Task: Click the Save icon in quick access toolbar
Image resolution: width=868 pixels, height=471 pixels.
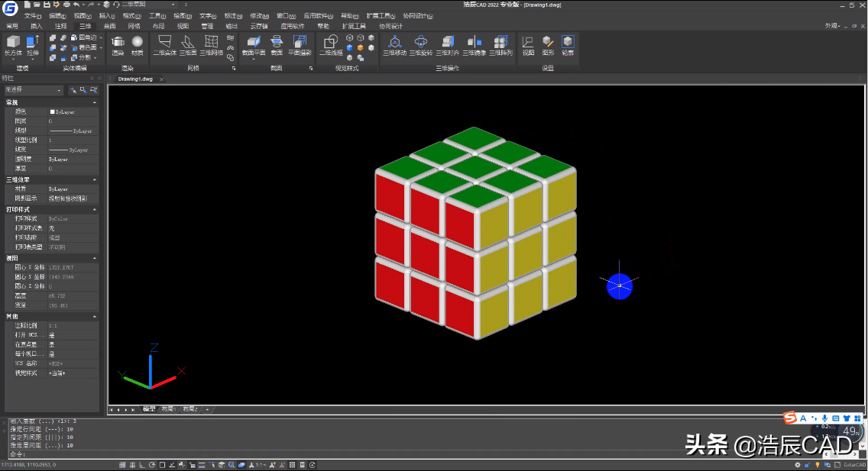Action: tap(47, 5)
